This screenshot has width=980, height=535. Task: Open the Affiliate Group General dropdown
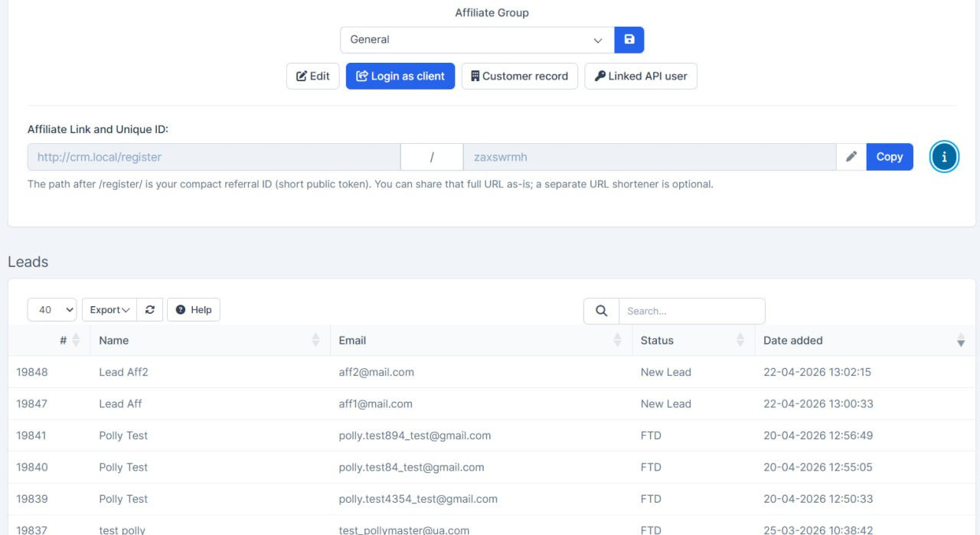click(476, 40)
